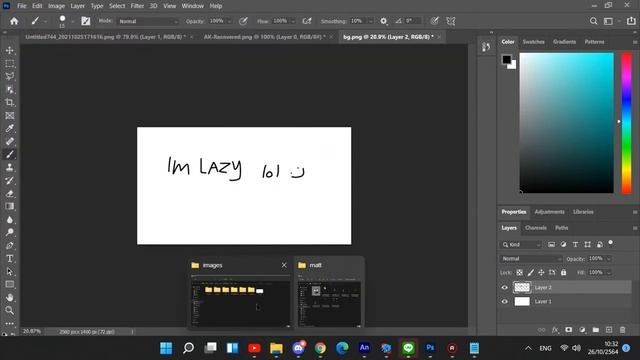Image resolution: width=640 pixels, height=360 pixels.
Task: Add a layer mask
Action: [569, 330]
